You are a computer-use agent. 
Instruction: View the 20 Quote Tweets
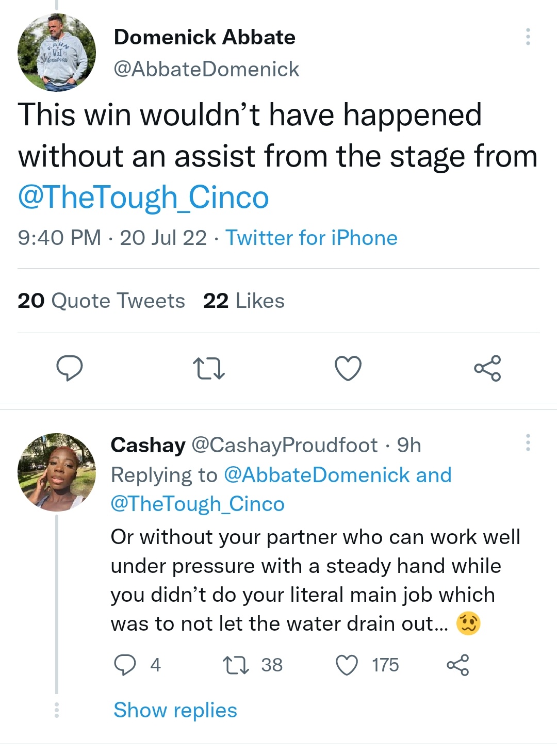(101, 301)
